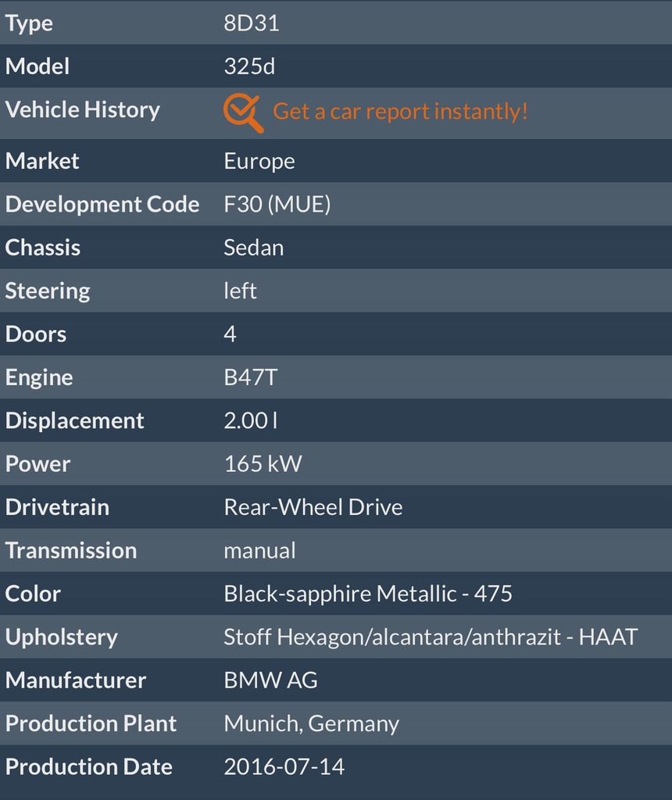Viewport: 672px width, 800px height.
Task: Click the Drivetrain value Rear-Wheel Drive
Action: [313, 507]
